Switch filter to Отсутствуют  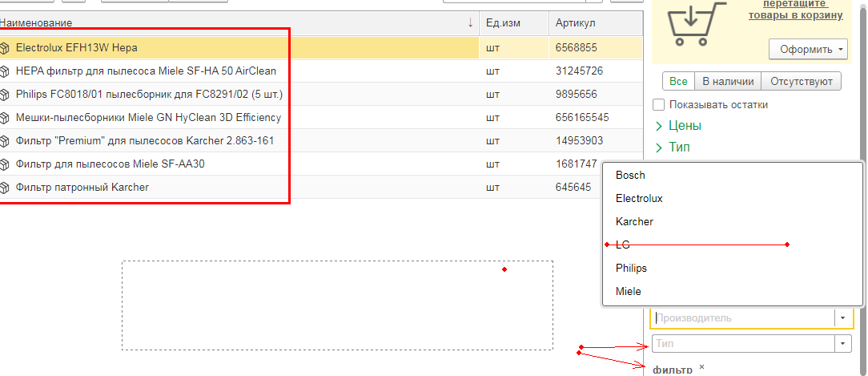point(801,81)
